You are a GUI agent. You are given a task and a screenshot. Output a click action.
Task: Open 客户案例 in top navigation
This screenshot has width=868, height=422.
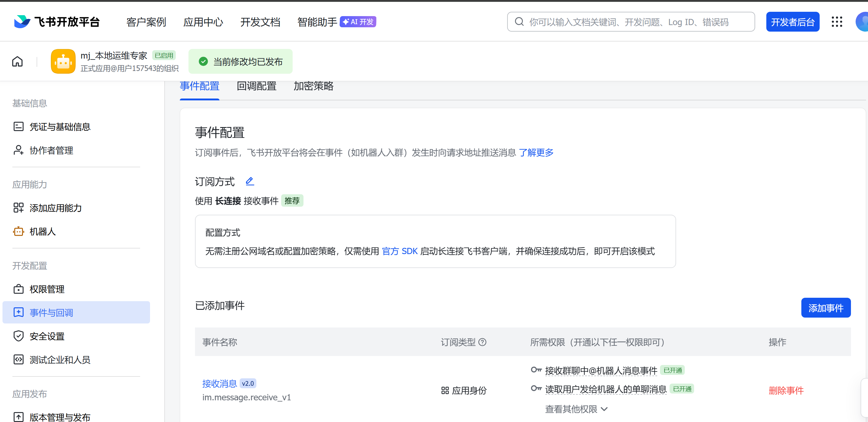click(146, 22)
